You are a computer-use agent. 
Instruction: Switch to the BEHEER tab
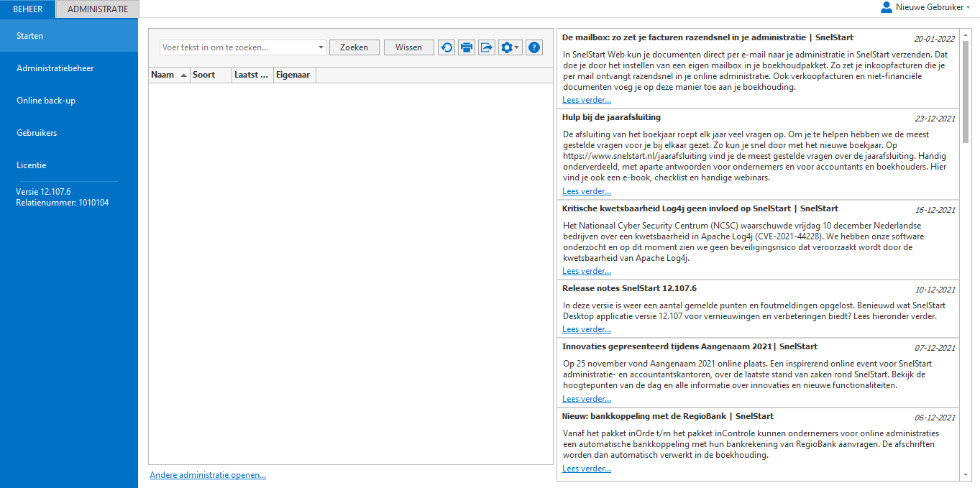click(x=27, y=9)
